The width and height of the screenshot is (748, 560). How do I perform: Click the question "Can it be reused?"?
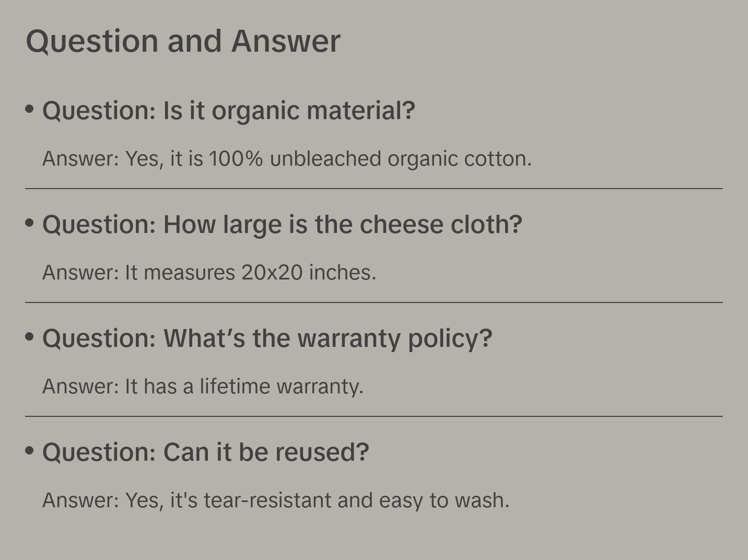(205, 452)
